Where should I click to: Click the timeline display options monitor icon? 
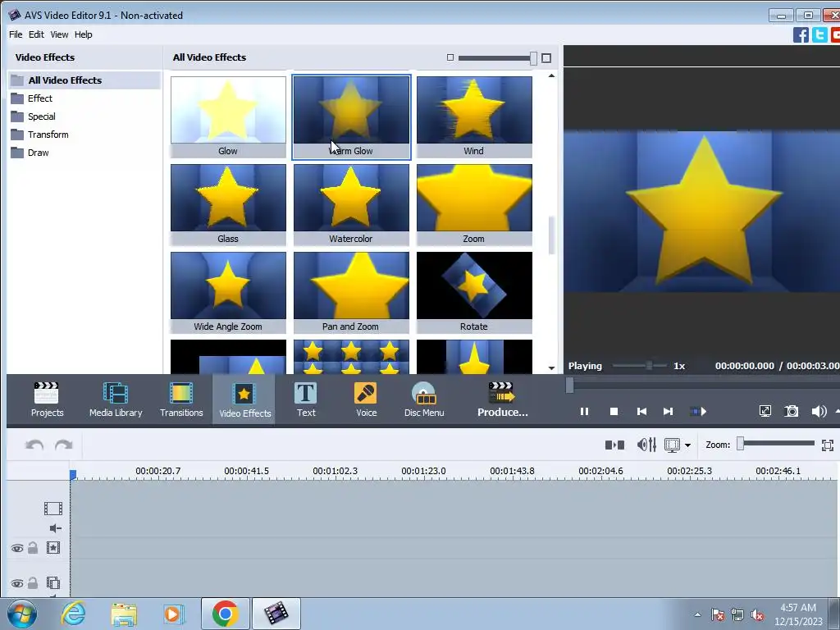[x=672, y=445]
